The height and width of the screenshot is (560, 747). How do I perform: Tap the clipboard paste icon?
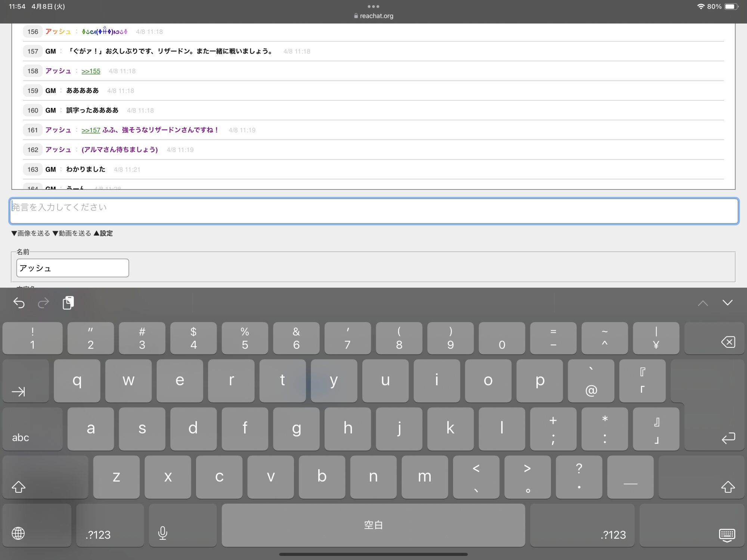coord(68,303)
